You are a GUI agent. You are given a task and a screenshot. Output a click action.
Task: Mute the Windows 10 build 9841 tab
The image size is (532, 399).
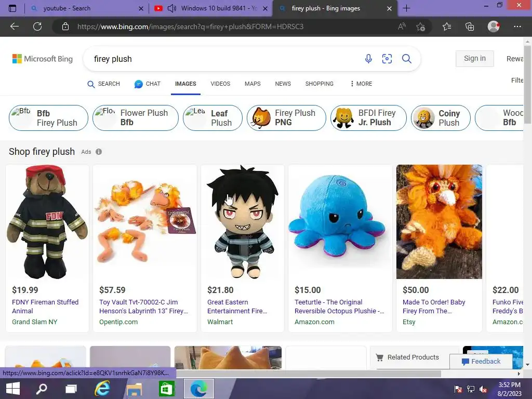click(171, 8)
